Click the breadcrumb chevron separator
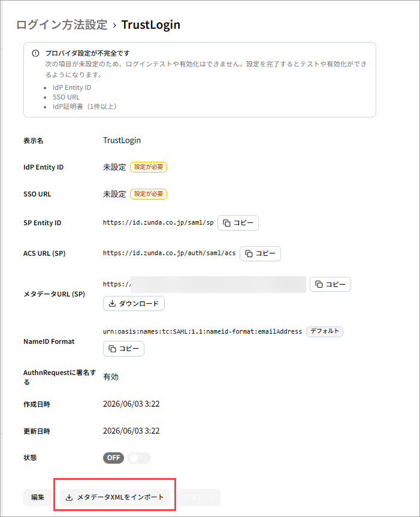The width and height of the screenshot is (420, 517). 114,25
